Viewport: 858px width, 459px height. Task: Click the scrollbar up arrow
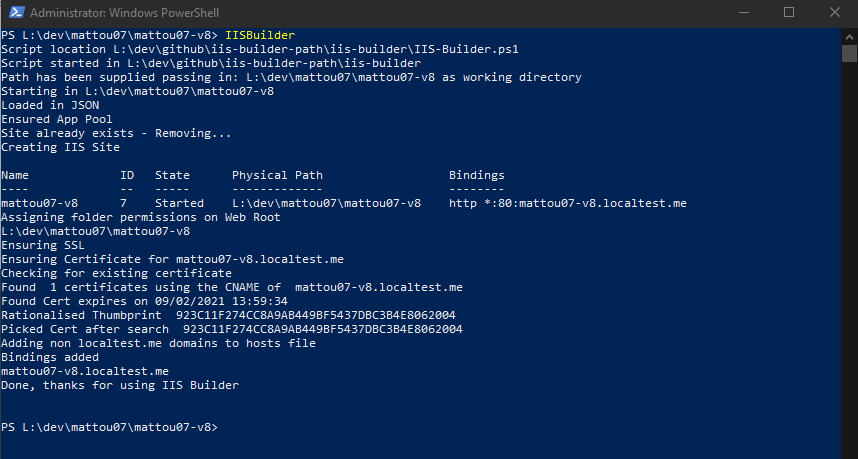pos(849,37)
